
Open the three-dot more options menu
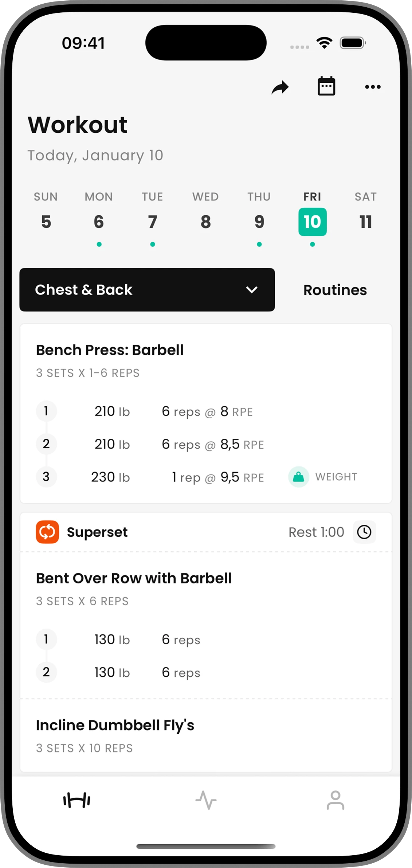click(373, 87)
